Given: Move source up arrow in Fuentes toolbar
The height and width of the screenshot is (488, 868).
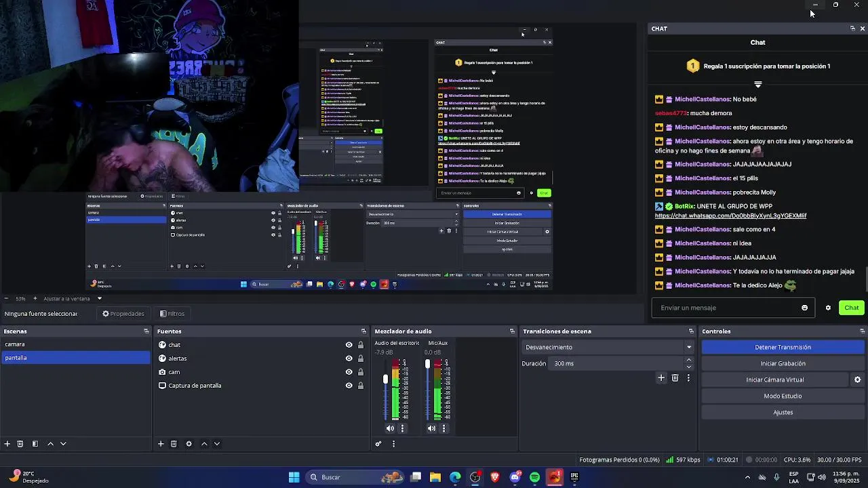Looking at the screenshot, I should tap(204, 444).
